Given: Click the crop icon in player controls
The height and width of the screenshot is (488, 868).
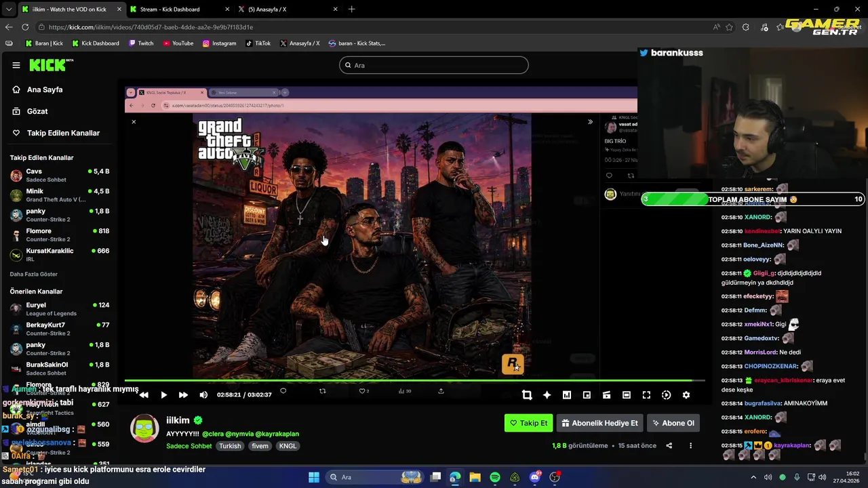Looking at the screenshot, I should point(527,394).
